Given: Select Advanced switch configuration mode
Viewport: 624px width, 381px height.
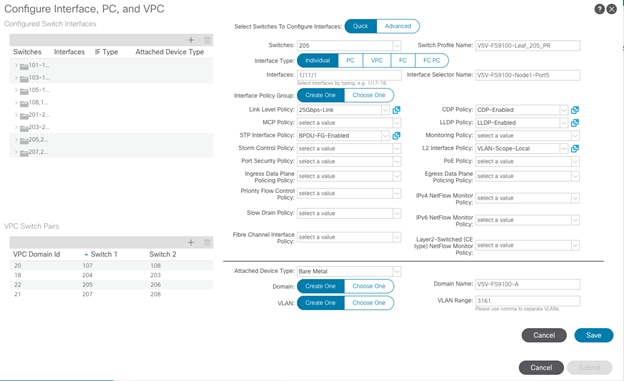Looking at the screenshot, I should click(398, 26).
